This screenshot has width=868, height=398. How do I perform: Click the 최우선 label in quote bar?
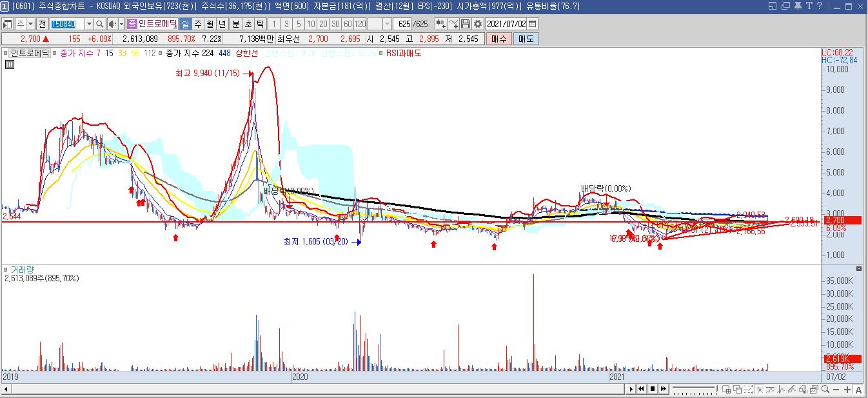click(289, 39)
